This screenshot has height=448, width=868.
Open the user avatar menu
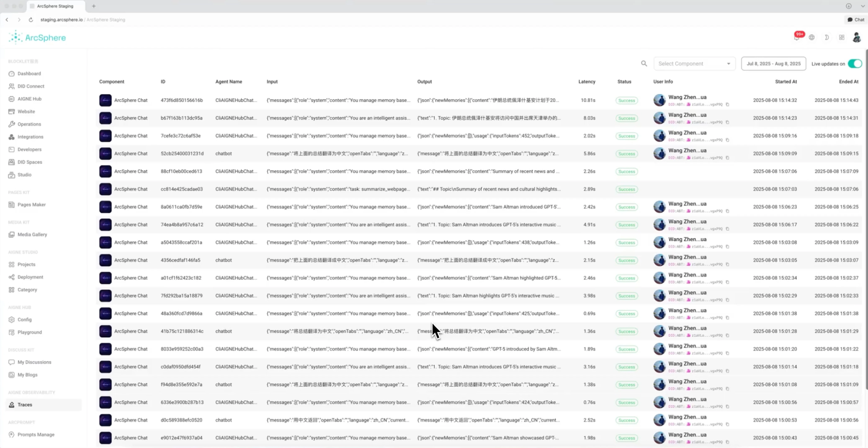click(856, 37)
